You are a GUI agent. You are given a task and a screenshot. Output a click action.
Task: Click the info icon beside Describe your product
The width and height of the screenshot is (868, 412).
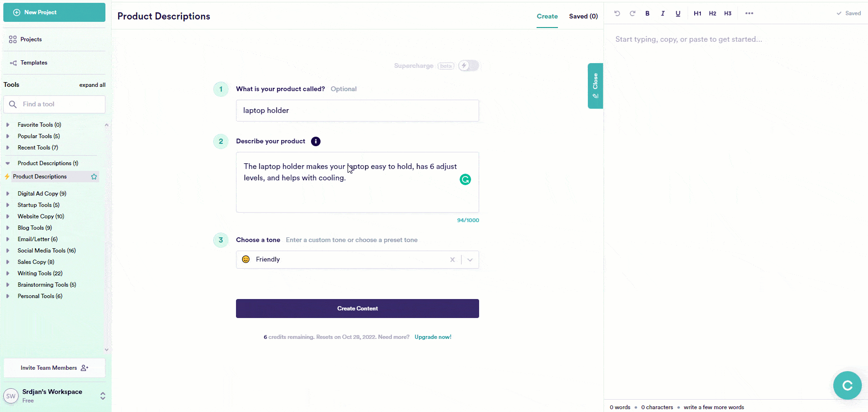point(316,141)
